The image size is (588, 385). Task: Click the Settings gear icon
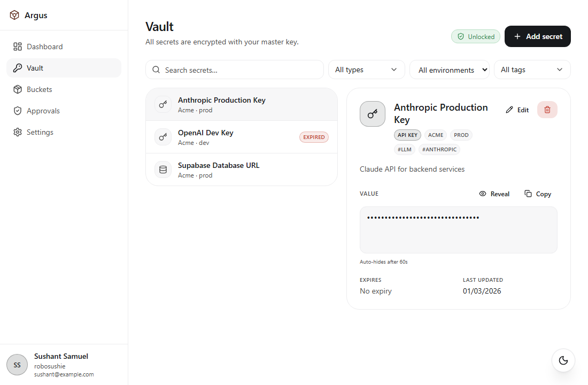coord(18,132)
